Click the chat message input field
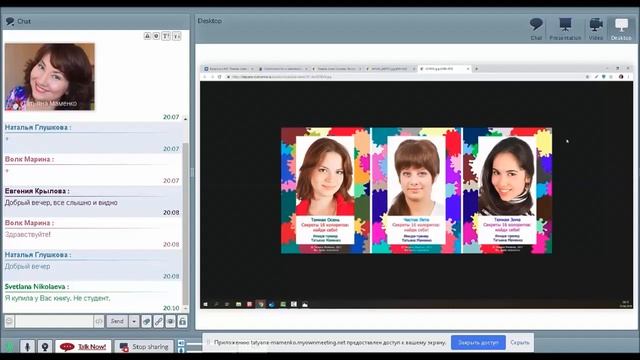 point(54,321)
